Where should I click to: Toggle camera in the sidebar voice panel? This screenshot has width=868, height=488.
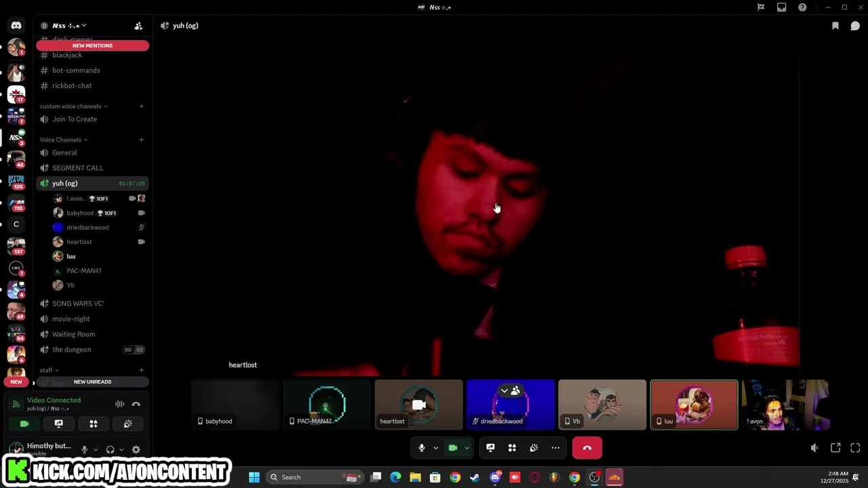tap(24, 424)
